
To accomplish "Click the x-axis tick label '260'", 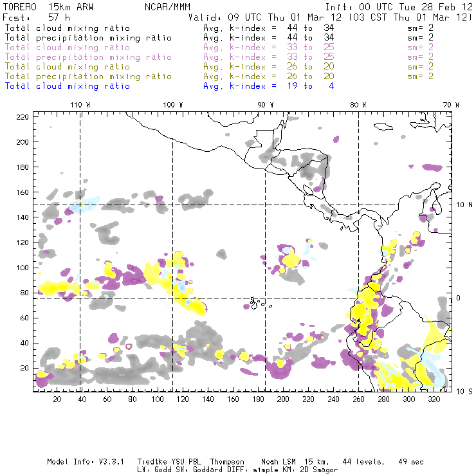I will tap(358, 399).
